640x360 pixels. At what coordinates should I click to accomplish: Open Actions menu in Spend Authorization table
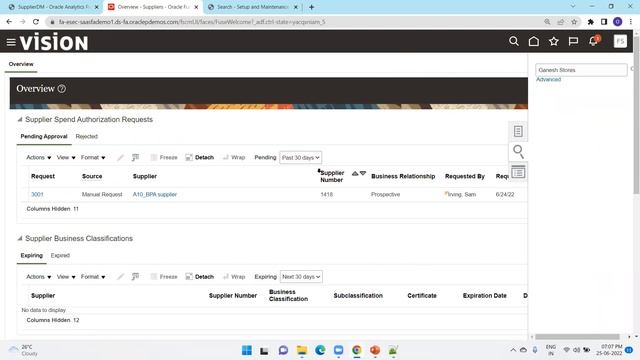pyautogui.click(x=38, y=158)
